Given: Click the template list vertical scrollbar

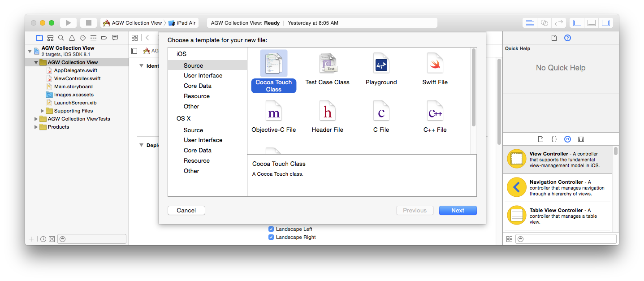Looking at the screenshot, I should coord(473,87).
